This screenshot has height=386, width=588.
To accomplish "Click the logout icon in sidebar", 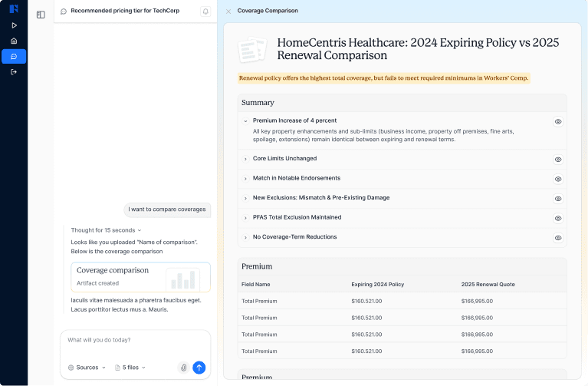I will (14, 71).
